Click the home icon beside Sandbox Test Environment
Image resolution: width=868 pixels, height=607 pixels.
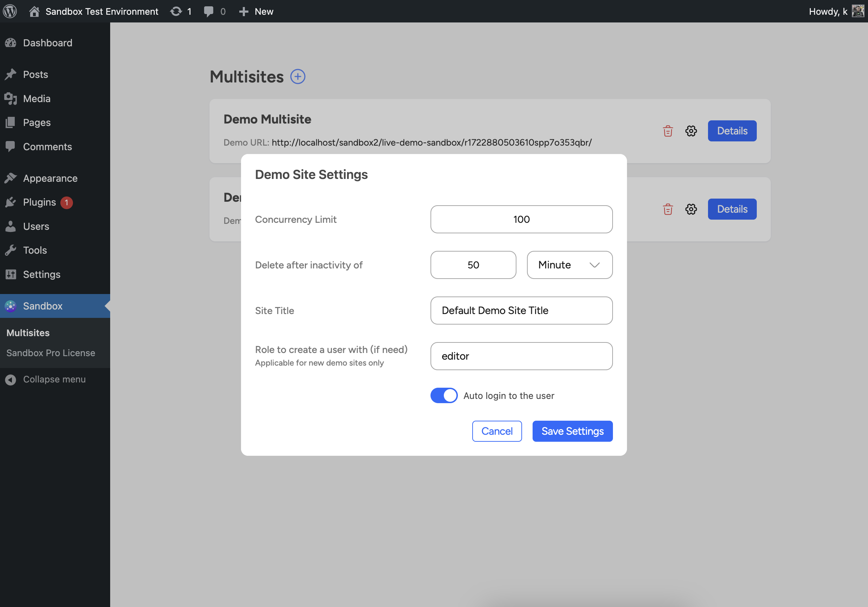[34, 11]
